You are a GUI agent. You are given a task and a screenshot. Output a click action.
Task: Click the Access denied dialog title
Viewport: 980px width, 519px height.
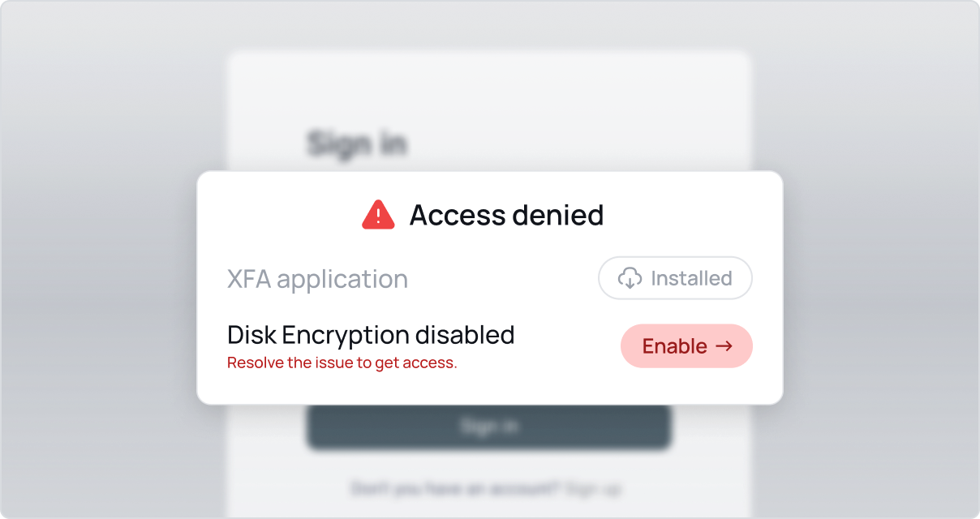(506, 215)
